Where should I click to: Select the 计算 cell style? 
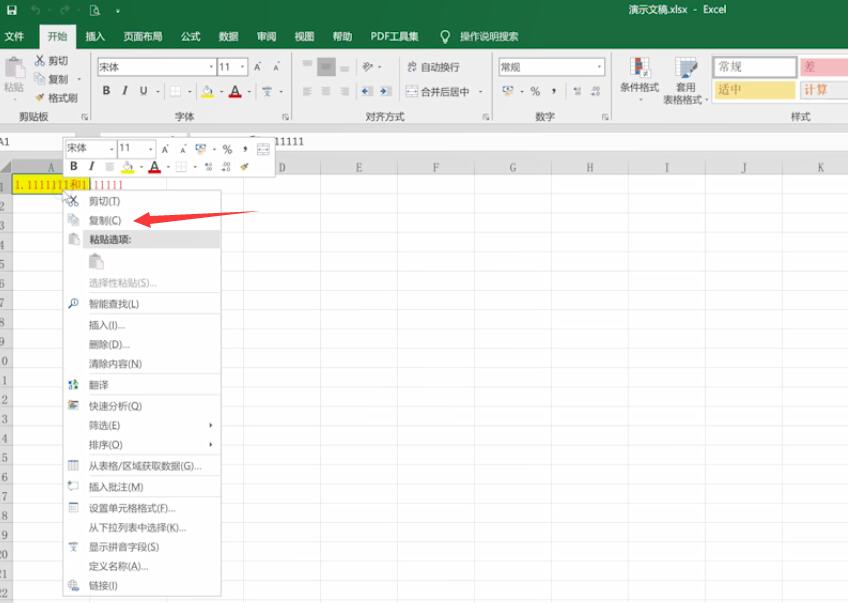click(824, 90)
